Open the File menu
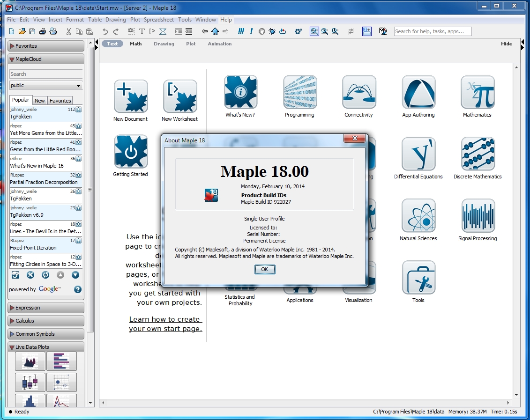Viewport: 530px width, 420px height. tap(11, 20)
